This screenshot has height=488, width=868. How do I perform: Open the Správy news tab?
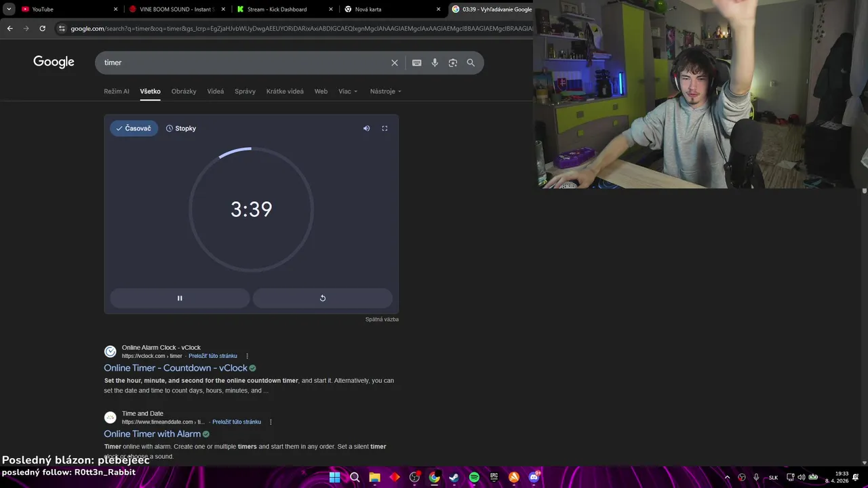245,91
